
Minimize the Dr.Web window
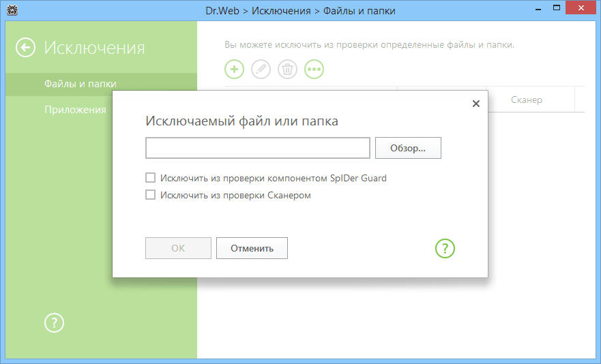coord(538,9)
